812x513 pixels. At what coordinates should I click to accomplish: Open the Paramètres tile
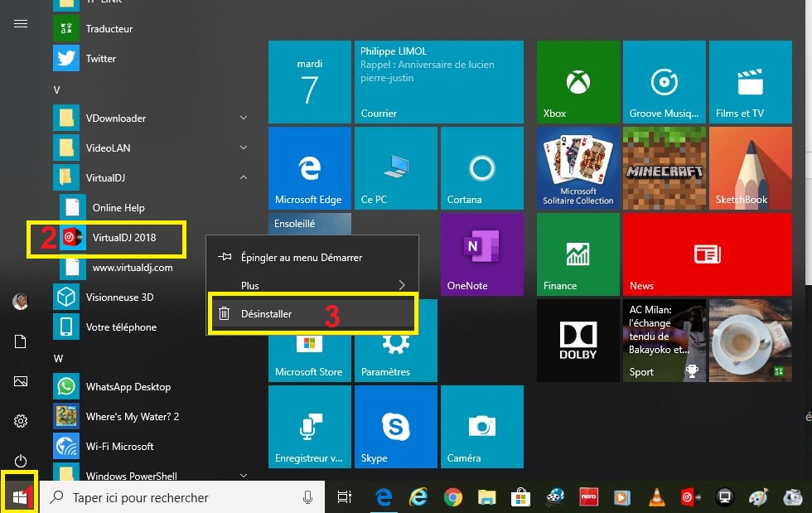396,357
